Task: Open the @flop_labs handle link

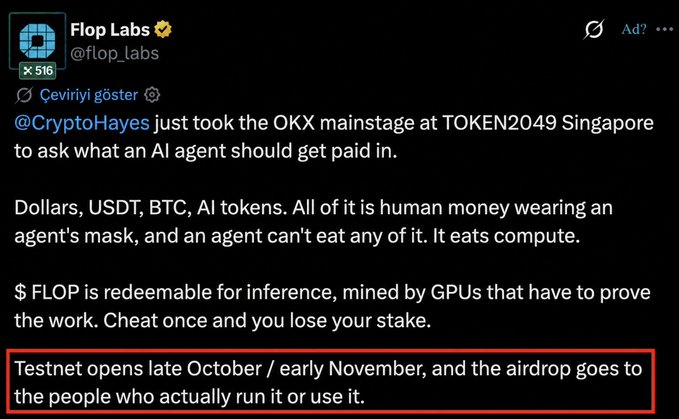Action: click(x=115, y=54)
